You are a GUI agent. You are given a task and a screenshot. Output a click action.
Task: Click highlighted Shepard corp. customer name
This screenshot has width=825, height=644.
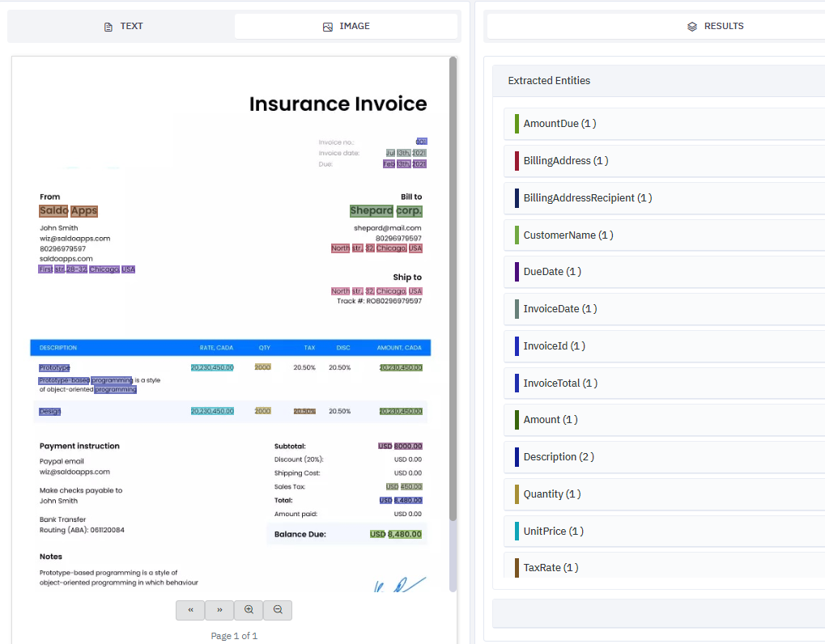pyautogui.click(x=385, y=211)
